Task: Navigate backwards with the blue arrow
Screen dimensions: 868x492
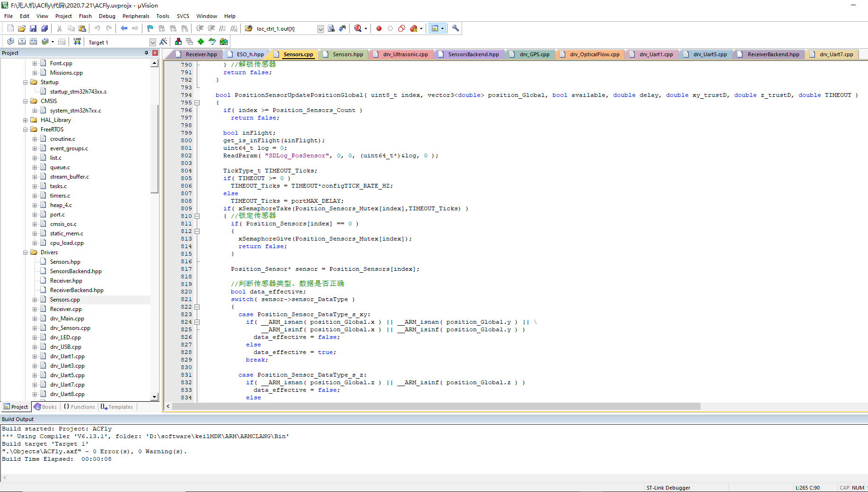Action: pos(124,28)
